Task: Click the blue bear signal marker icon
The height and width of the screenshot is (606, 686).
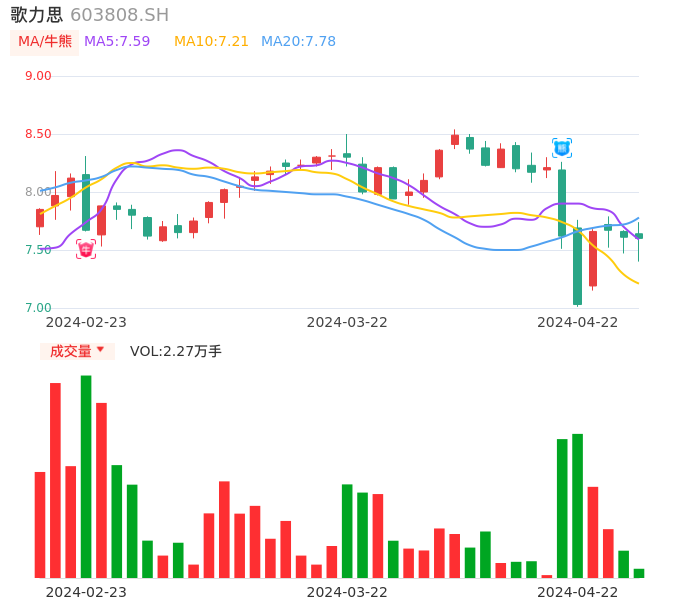Action: (x=562, y=148)
